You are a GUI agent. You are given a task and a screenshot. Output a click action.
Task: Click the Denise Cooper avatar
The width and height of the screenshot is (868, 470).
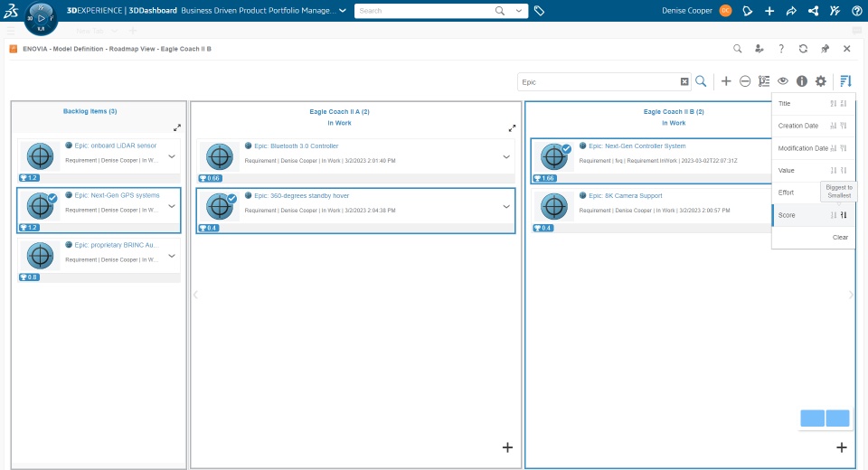725,11
